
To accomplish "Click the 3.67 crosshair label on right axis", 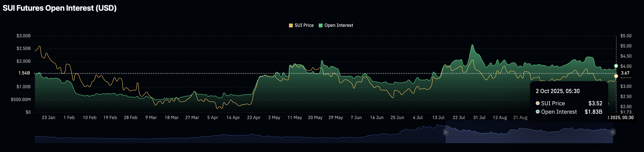I will (625, 73).
